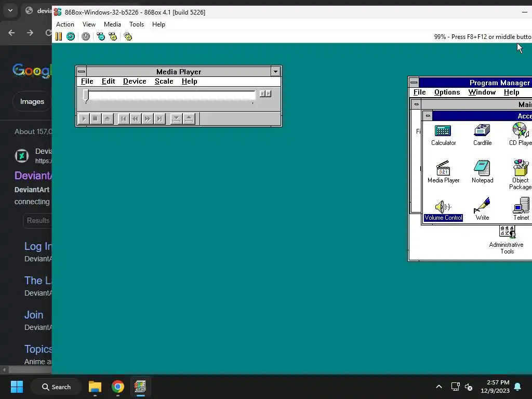Viewport: 532px width, 399px height.
Task: Click the Media Player position slider thumb
Action: tap(86, 96)
